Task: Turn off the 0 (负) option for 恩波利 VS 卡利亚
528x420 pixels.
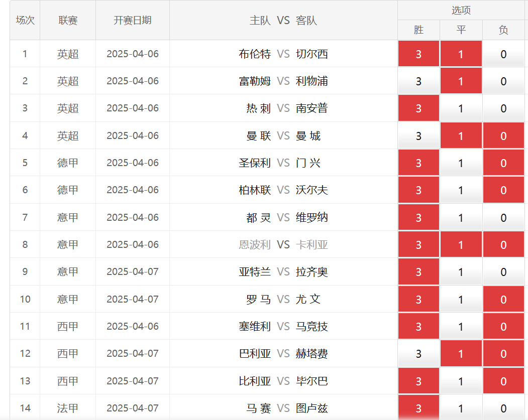Action: click(x=503, y=244)
